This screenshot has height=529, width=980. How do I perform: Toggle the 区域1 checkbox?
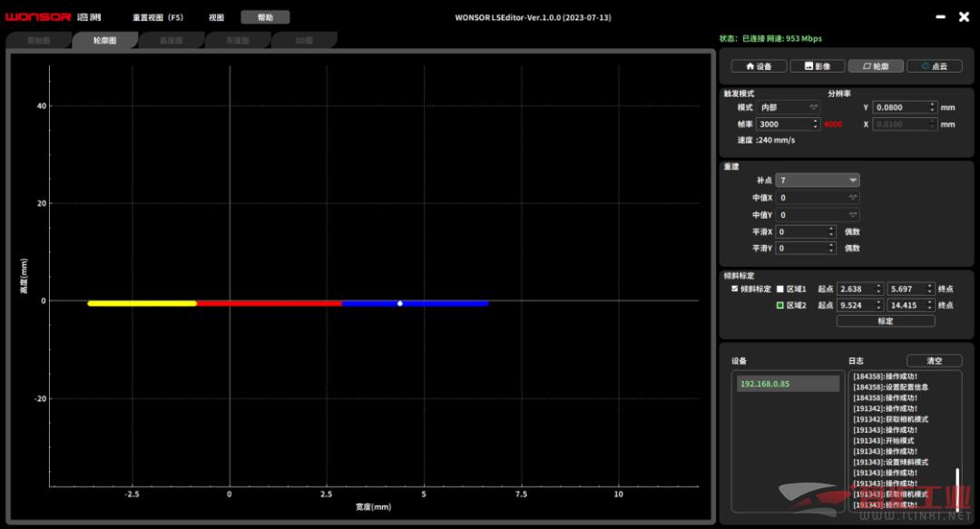[780, 289]
